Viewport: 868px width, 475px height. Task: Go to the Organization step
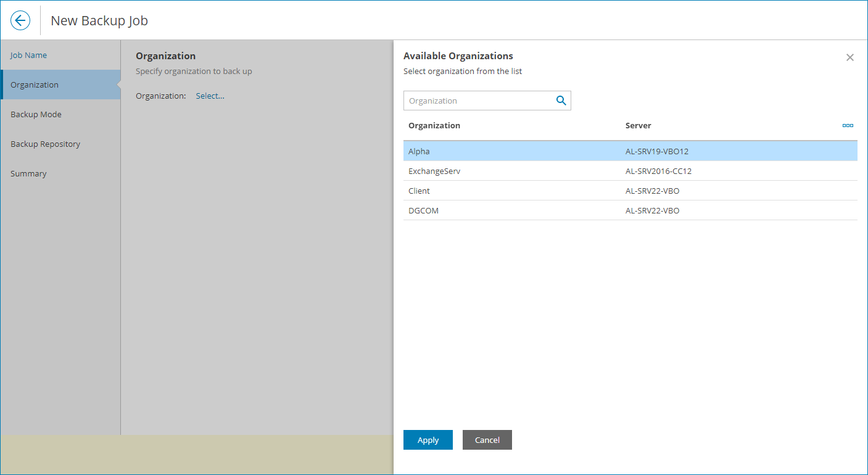click(x=35, y=85)
